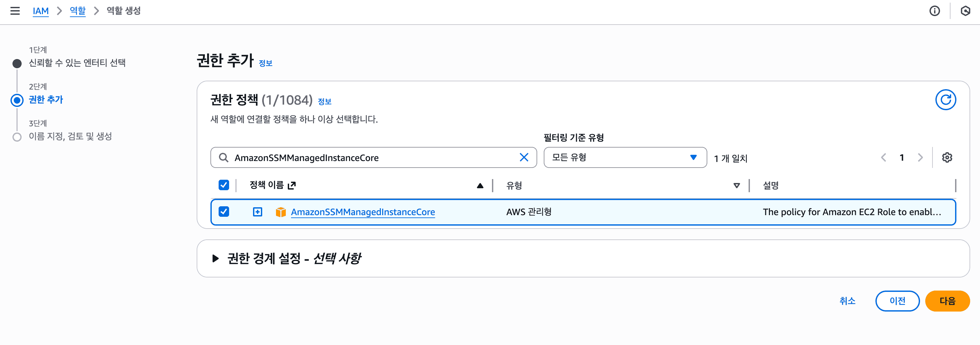Screen dimensions: 980x345
Task: Click the orange 다음 button
Action: [x=947, y=301]
